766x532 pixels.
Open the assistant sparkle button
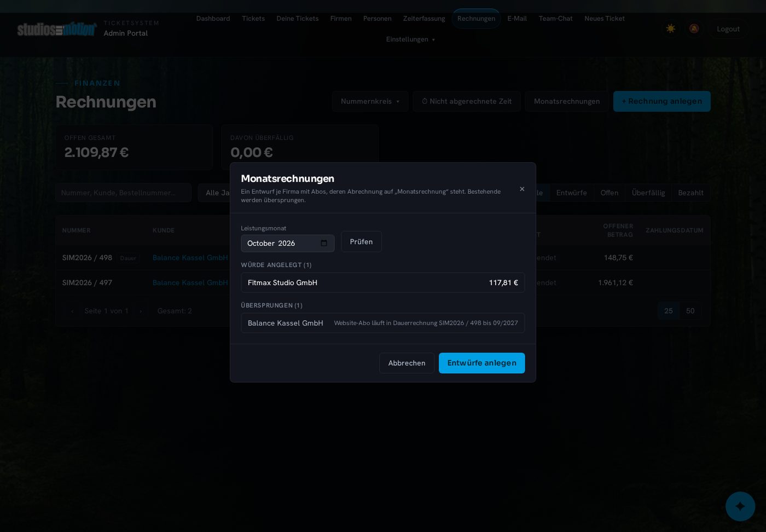click(x=740, y=506)
